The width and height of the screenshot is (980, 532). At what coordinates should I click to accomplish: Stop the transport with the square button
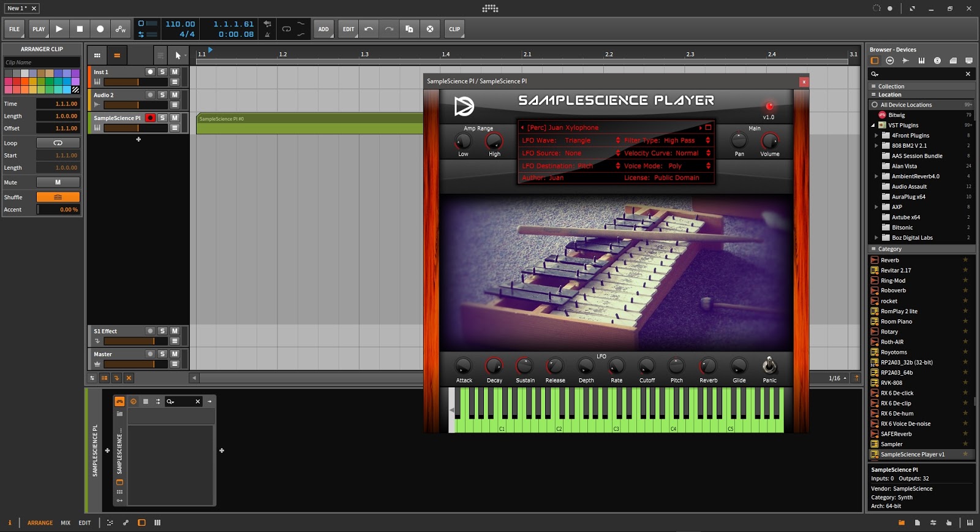(80, 29)
